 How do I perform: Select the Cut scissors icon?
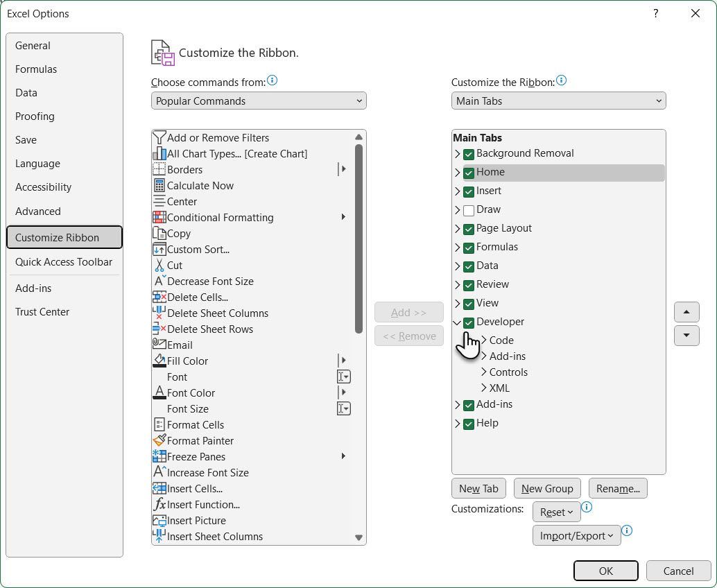point(159,266)
